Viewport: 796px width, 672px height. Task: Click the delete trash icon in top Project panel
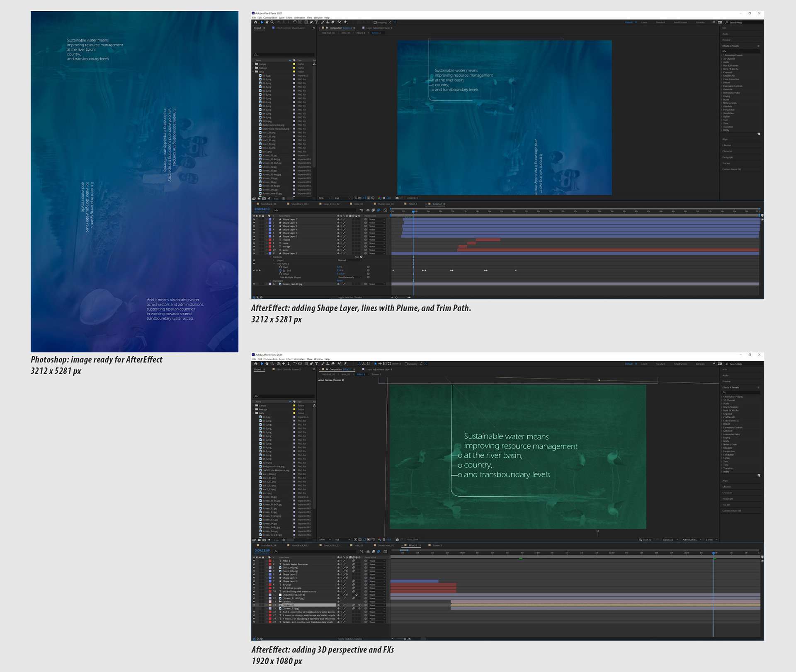pyautogui.click(x=284, y=198)
